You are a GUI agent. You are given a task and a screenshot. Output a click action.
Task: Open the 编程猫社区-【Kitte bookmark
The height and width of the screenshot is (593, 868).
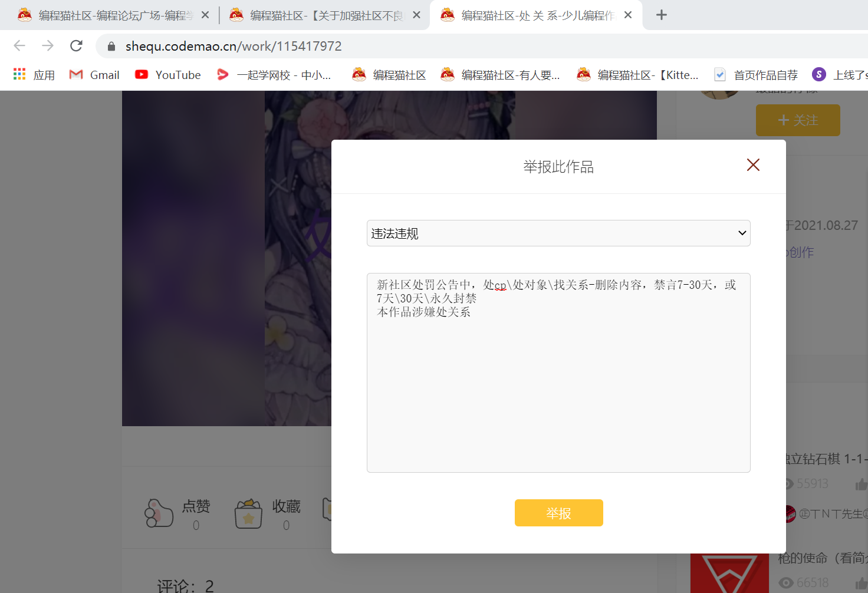tap(637, 75)
